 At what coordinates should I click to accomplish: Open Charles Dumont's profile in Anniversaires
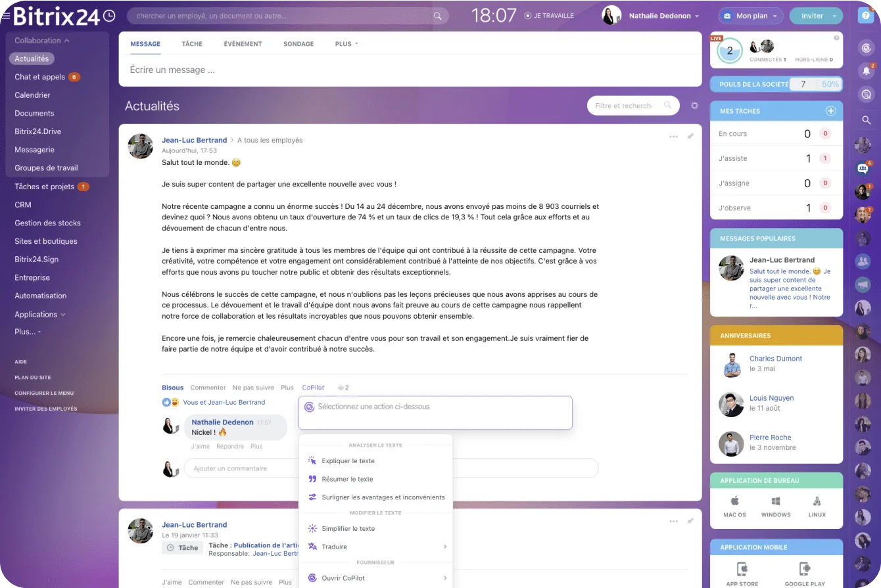pyautogui.click(x=776, y=359)
